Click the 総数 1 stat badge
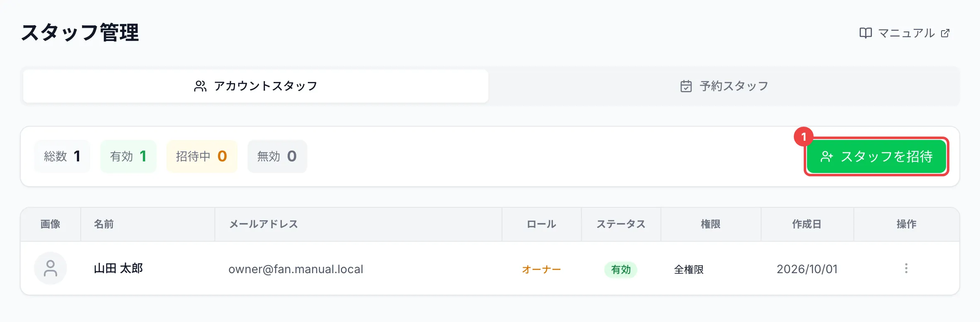This screenshot has width=980, height=322. tap(62, 156)
